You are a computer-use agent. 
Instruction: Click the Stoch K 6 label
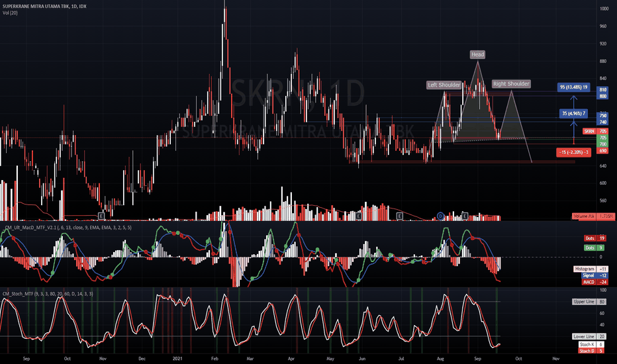591,344
